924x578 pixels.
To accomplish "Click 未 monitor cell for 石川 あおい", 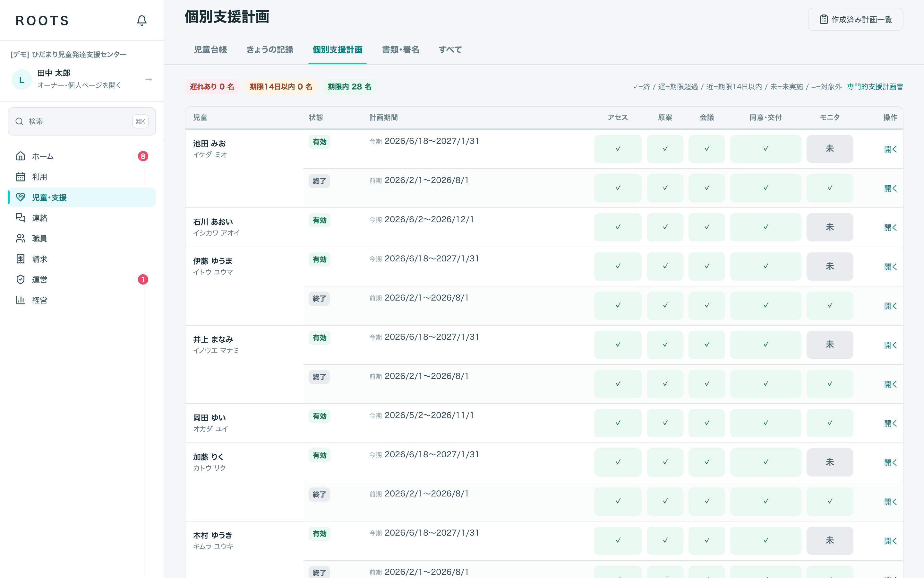I will point(830,227).
